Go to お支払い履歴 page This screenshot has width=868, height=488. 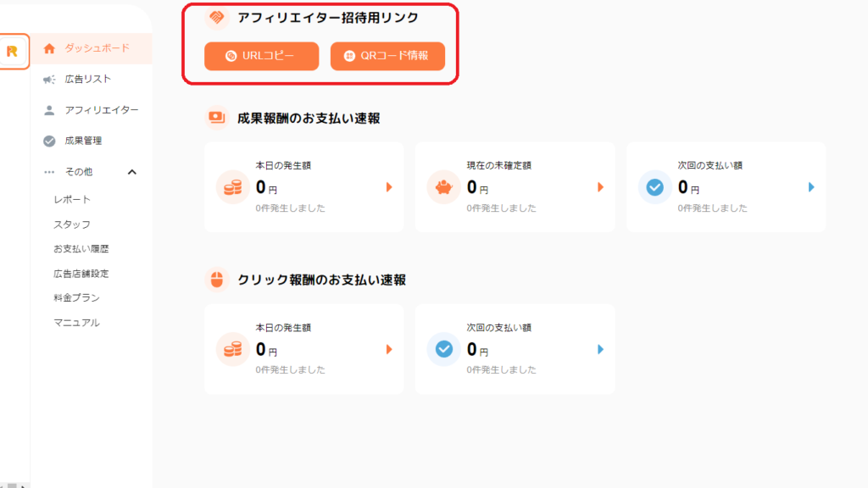(x=81, y=249)
